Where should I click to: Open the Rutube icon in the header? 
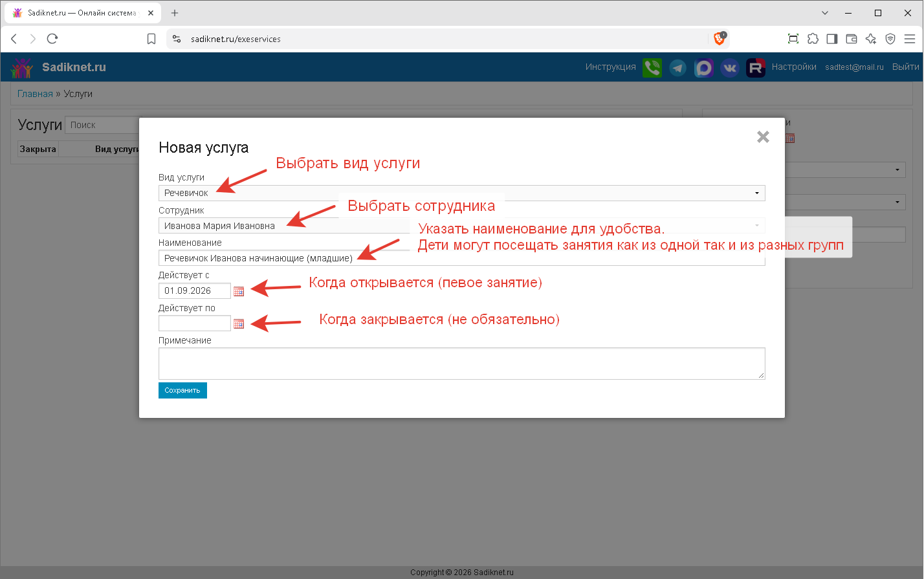tap(756, 67)
